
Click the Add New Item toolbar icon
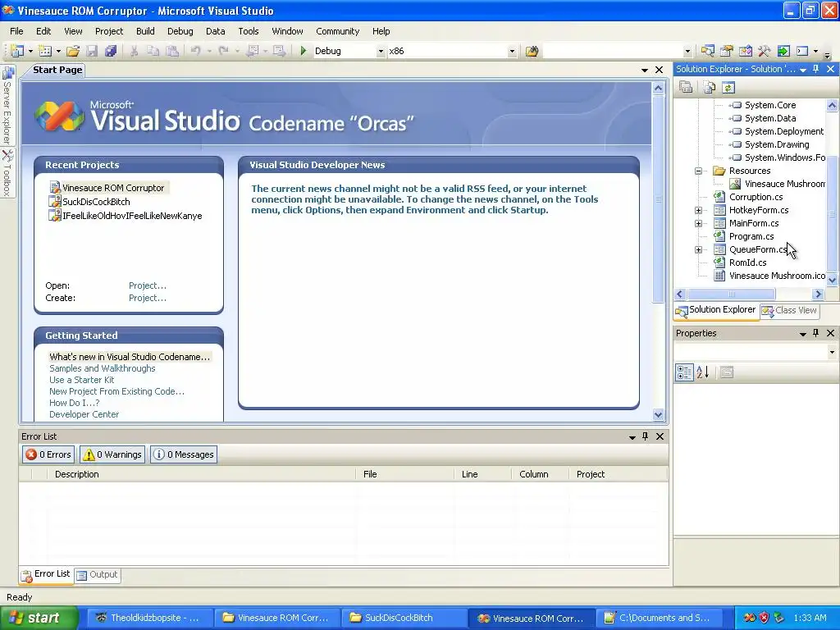click(x=45, y=51)
